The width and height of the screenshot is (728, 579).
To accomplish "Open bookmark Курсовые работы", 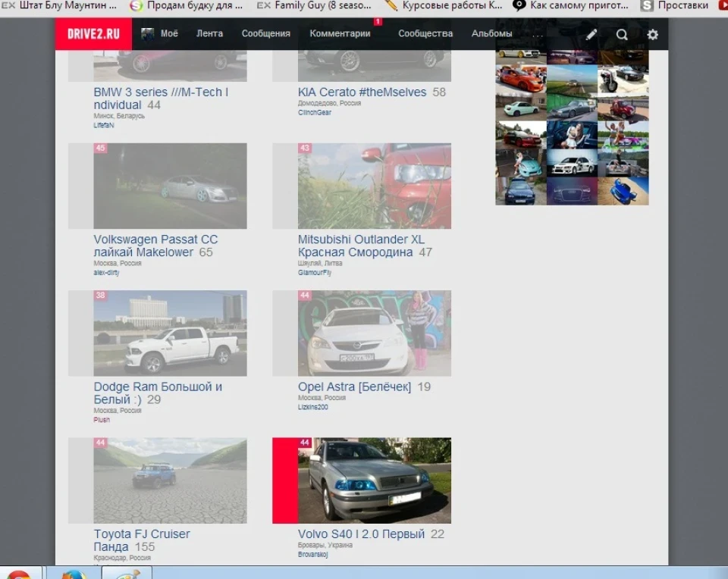I will coord(444,5).
